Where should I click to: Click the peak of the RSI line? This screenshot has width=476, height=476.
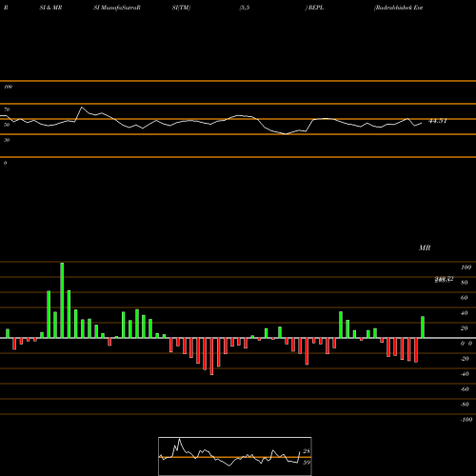(82, 108)
